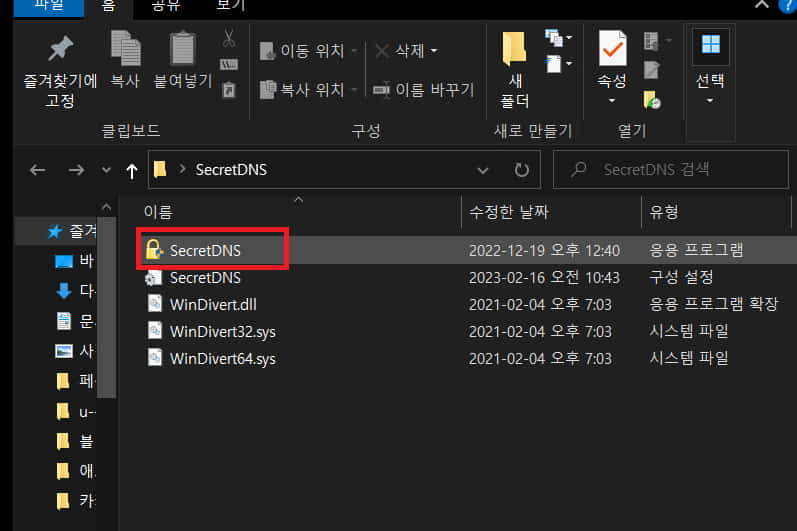Open the Pictures item in sidebar
This screenshot has width=797, height=531.
(x=74, y=351)
